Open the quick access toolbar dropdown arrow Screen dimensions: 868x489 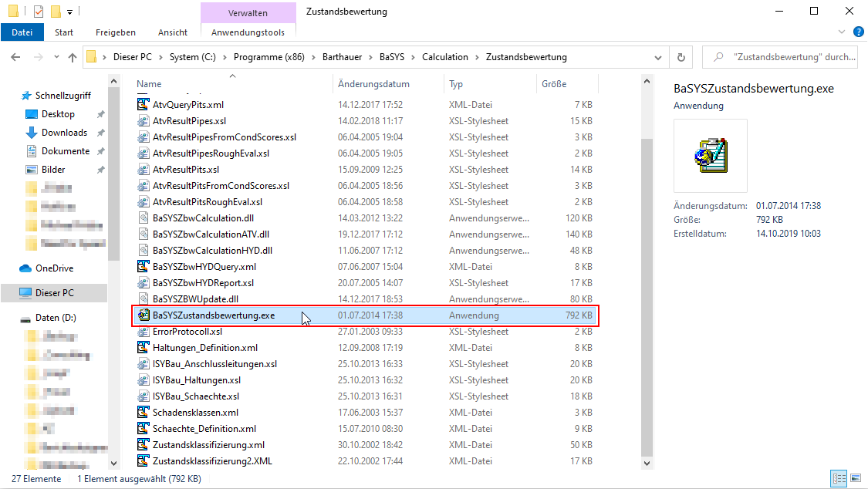click(69, 12)
